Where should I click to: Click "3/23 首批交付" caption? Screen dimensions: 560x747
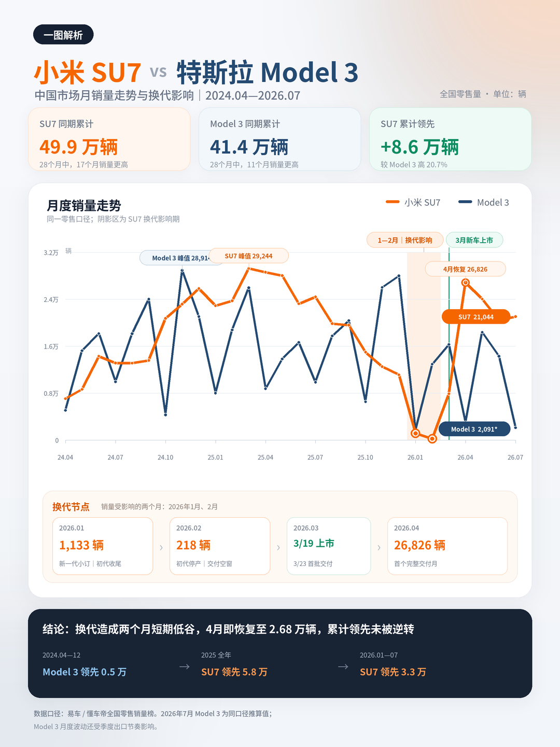tap(313, 563)
